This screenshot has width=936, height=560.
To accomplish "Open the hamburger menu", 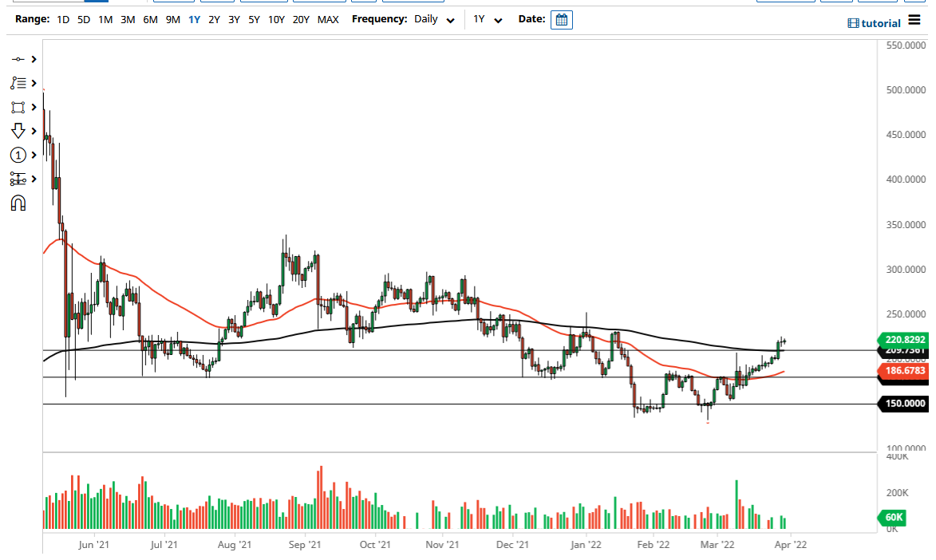I will (914, 20).
